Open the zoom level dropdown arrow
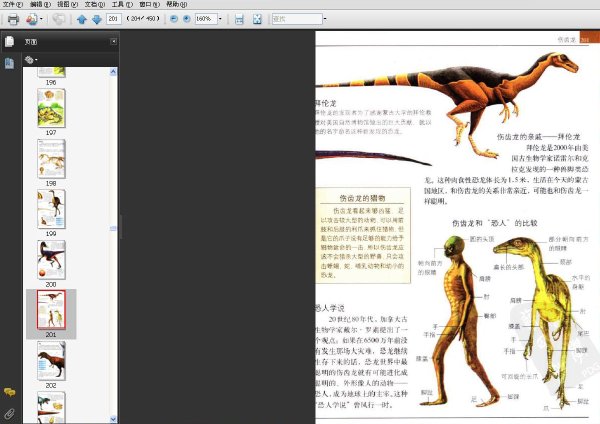The image size is (600, 424). click(x=220, y=19)
